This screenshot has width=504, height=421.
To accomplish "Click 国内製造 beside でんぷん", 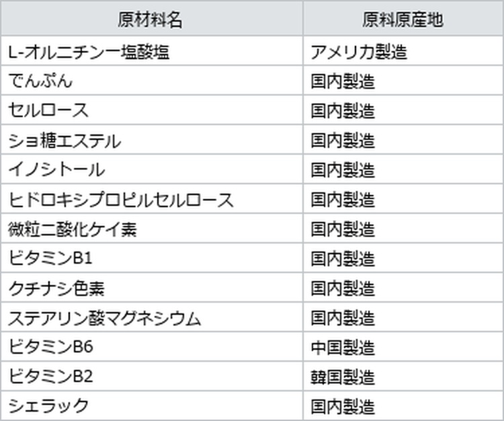I will (403, 81).
